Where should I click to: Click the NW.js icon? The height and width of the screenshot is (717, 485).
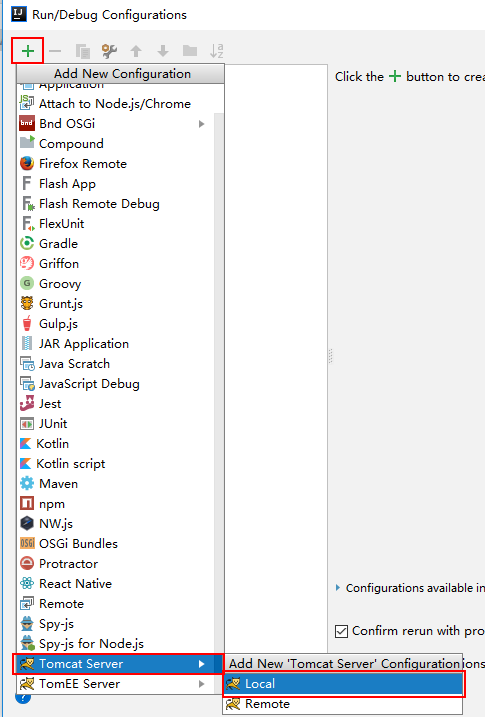click(x=27, y=523)
